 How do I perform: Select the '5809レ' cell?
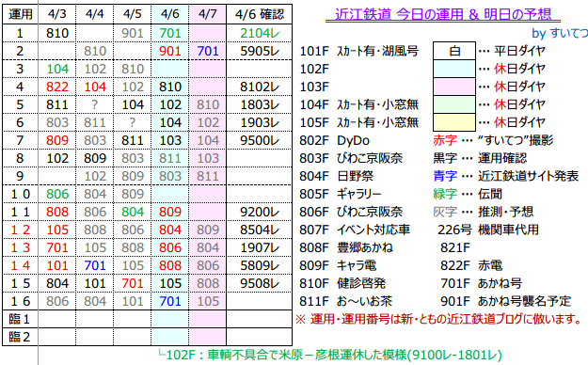point(259,265)
